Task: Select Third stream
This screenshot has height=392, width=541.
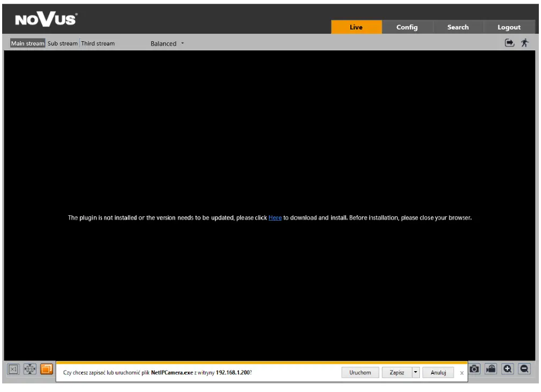Action: tap(97, 43)
